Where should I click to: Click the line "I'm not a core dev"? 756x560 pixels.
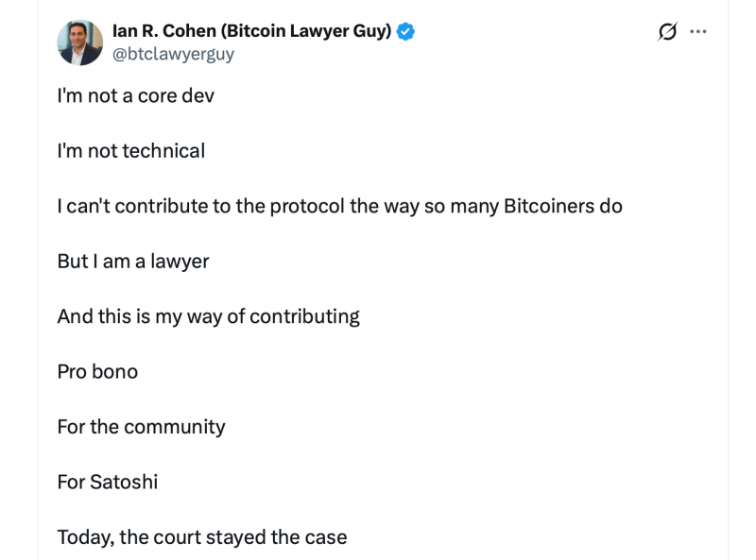coord(135,96)
